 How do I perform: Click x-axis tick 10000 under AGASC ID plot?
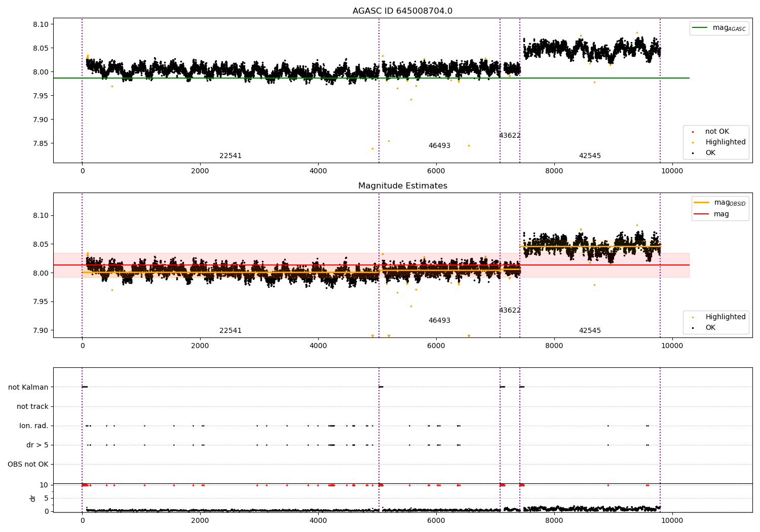(672, 171)
